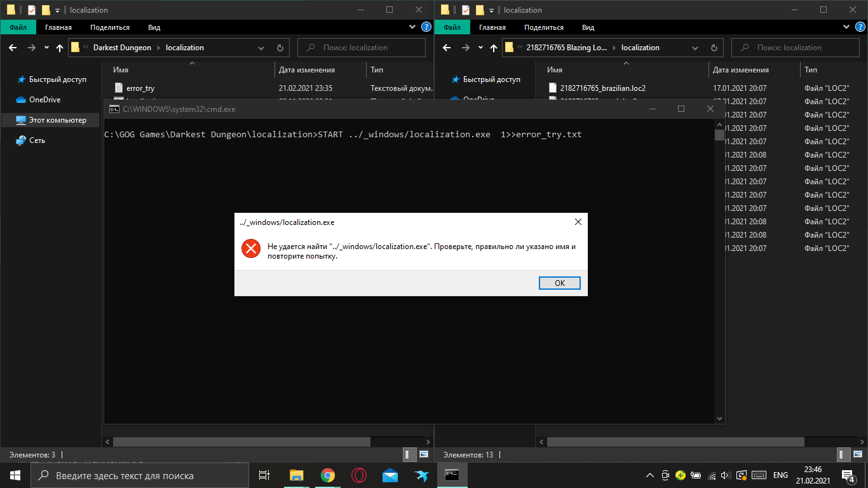Screen dimensions: 868x488
Task: Refresh the Blazing Lo... localization folder
Action: [714, 48]
